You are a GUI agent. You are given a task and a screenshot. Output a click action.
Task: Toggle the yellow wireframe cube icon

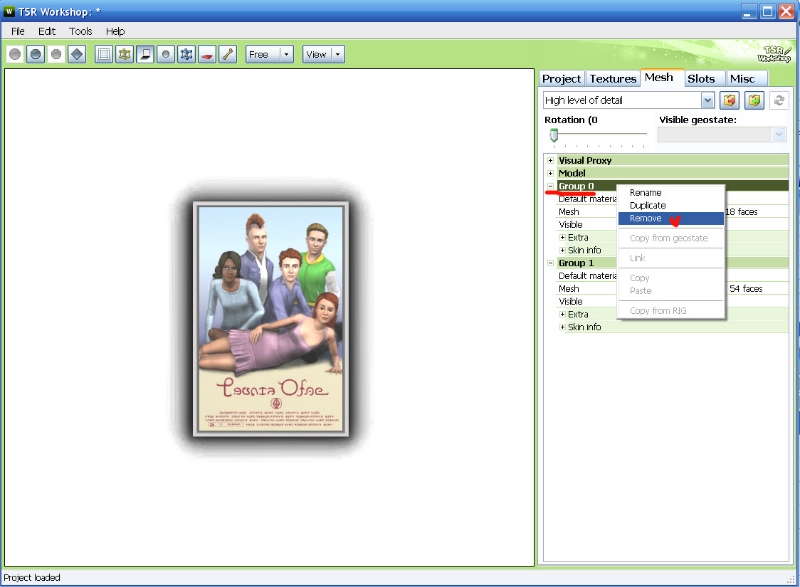(124, 54)
